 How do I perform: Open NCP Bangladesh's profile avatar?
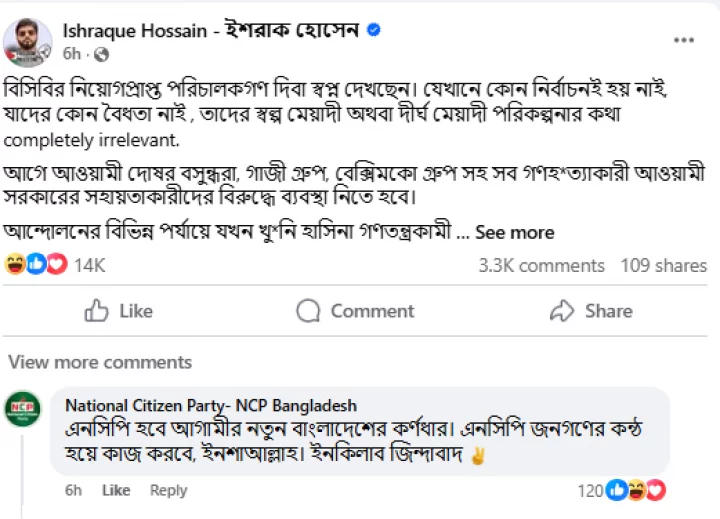[23, 410]
